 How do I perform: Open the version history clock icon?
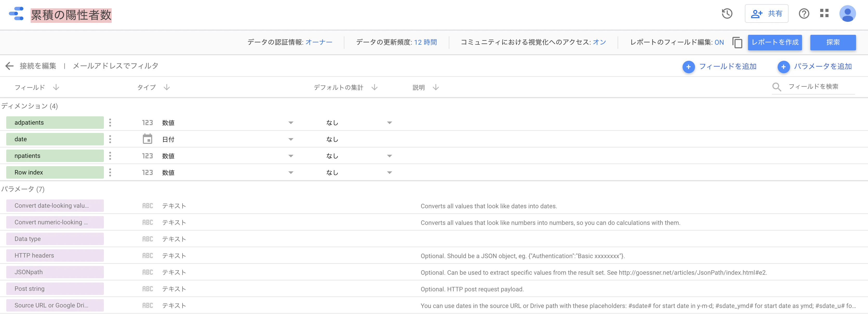[x=727, y=14]
